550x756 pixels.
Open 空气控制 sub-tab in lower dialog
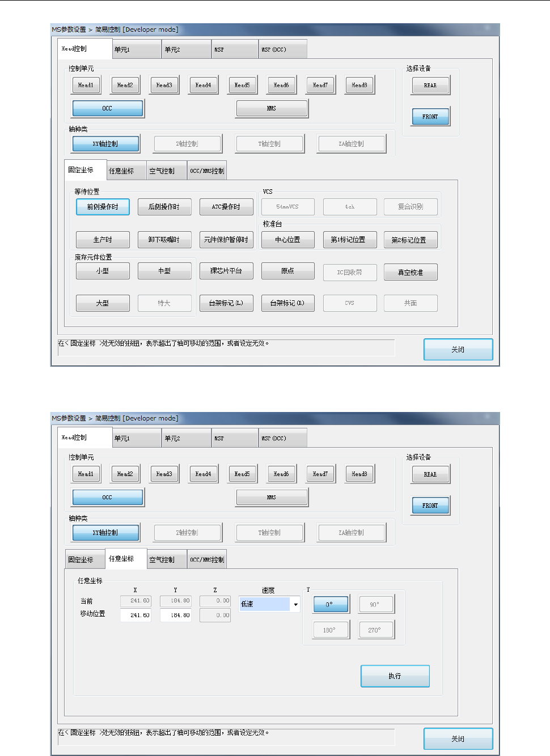(167, 559)
